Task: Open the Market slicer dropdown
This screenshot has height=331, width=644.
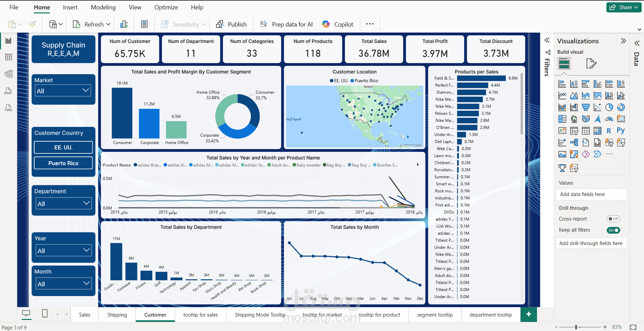Action: click(x=63, y=91)
